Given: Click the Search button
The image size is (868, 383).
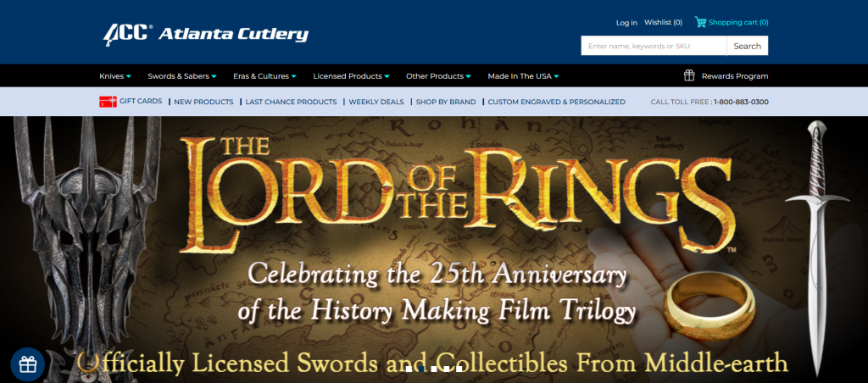Looking at the screenshot, I should (748, 46).
